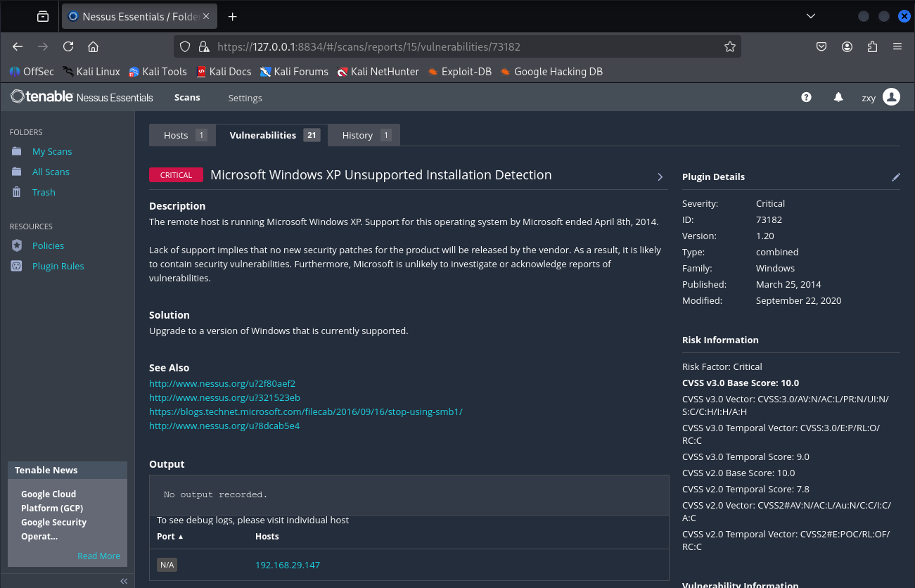
Task: Open the zxy user avatar menu
Action: [891, 97]
